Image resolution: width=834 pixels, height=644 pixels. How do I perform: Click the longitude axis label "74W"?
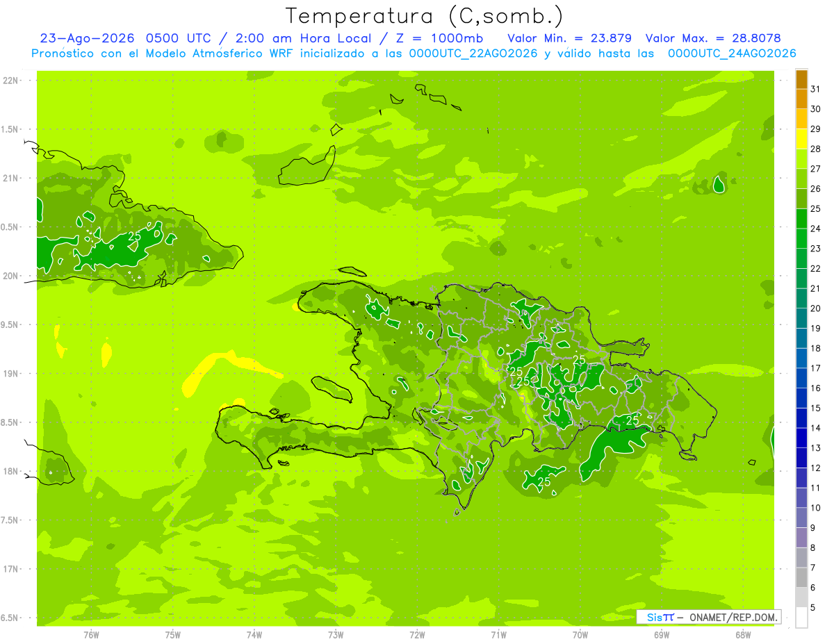click(x=254, y=635)
